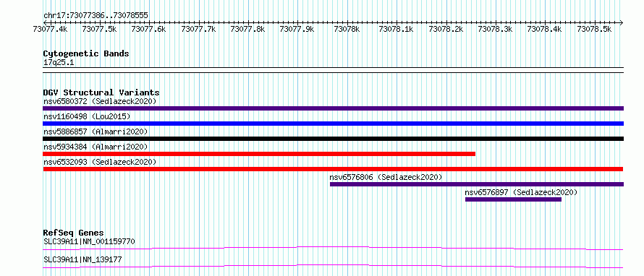Click the 73077.5k ruler tick label
The image size is (644, 276).
[x=99, y=29]
